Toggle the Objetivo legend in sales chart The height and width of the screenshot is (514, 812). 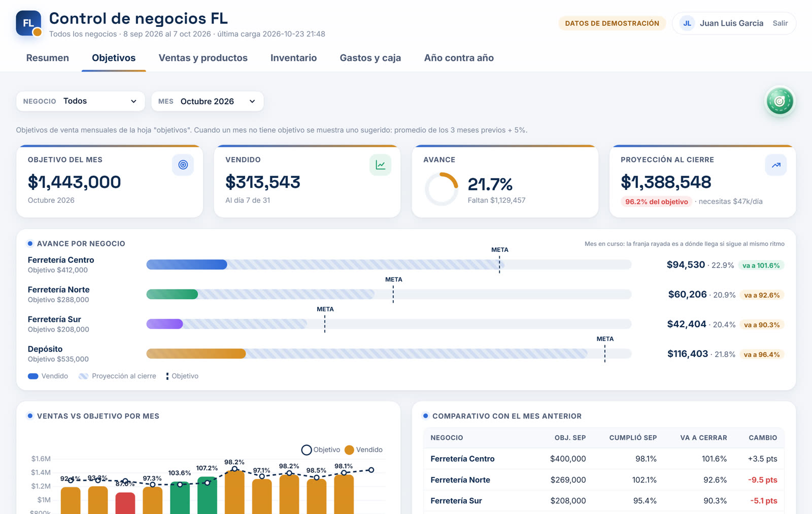(321, 450)
